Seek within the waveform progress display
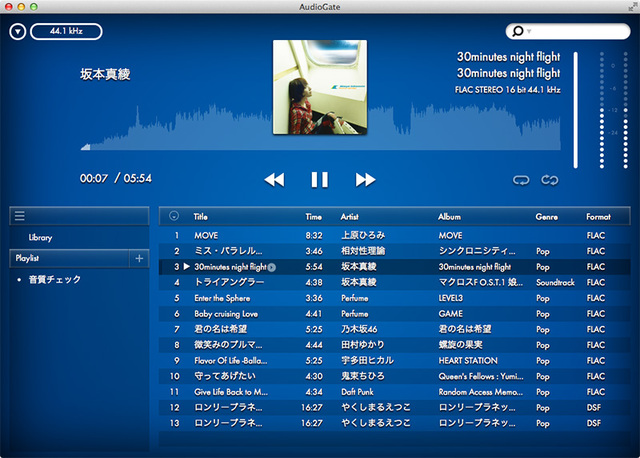 pos(320,127)
